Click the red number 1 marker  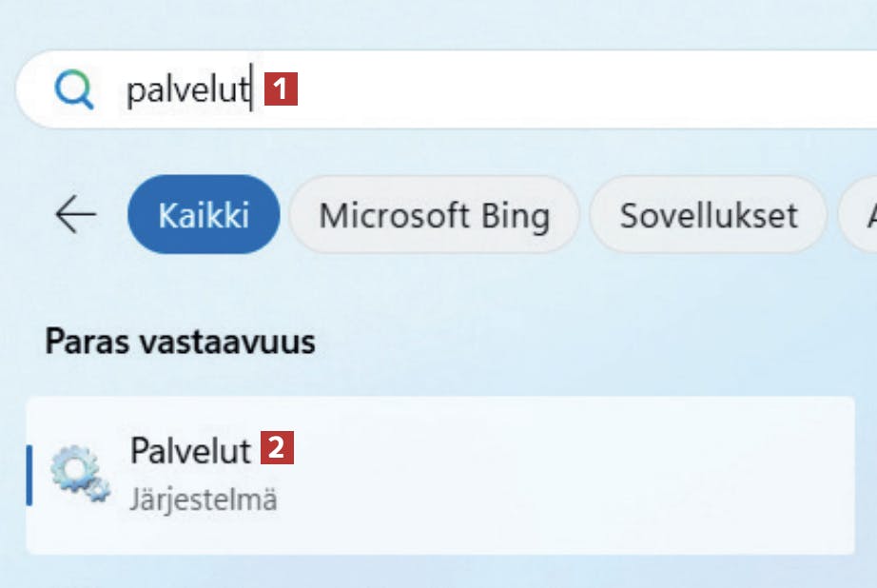pyautogui.click(x=281, y=90)
